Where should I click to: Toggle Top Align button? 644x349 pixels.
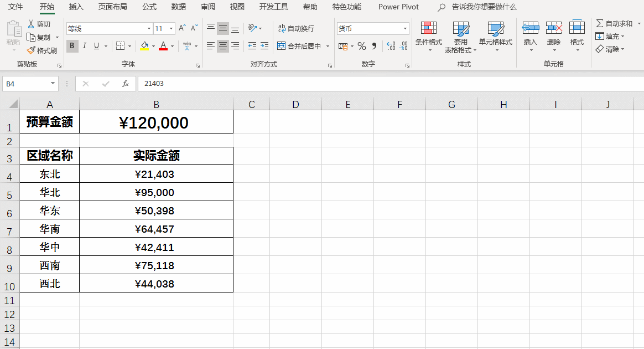tap(211, 28)
